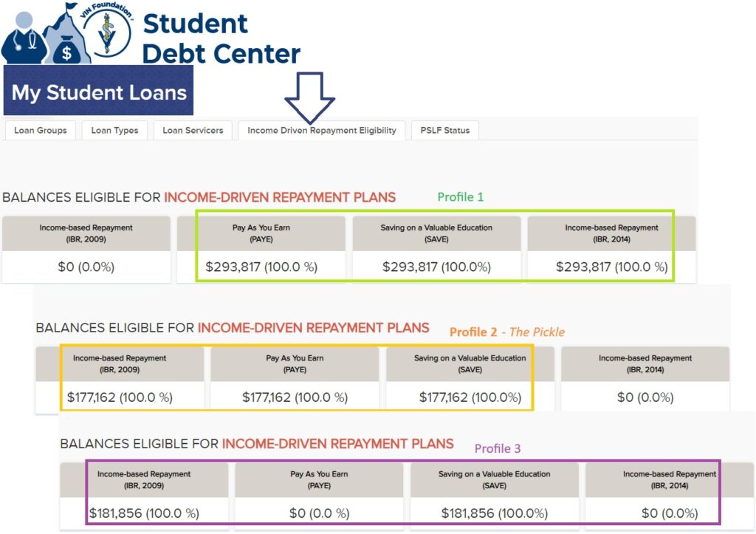Click the My Student Loans banner
Image resolution: width=756 pixels, height=534 pixels.
(x=99, y=93)
